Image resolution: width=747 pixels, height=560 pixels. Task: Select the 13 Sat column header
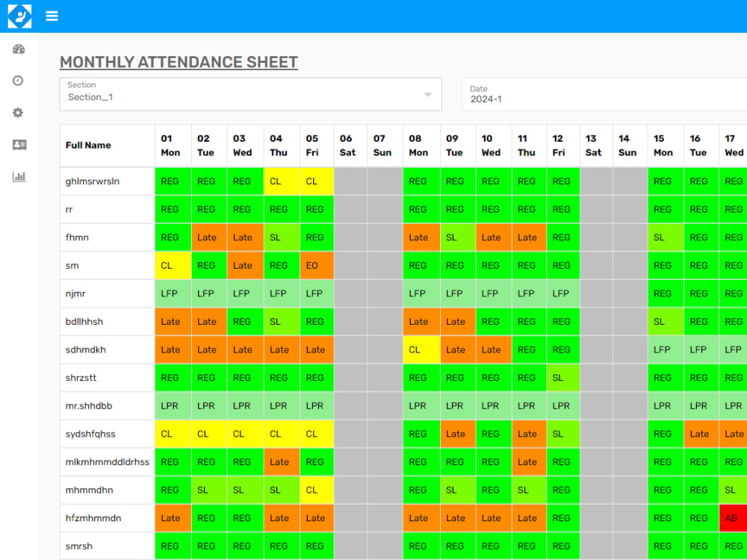pyautogui.click(x=596, y=146)
